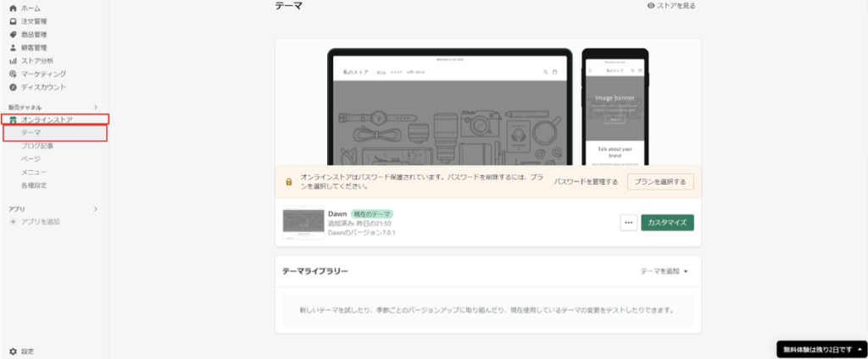Click the Home icon in sidebar
The width and height of the screenshot is (868, 359).
pos(13,8)
